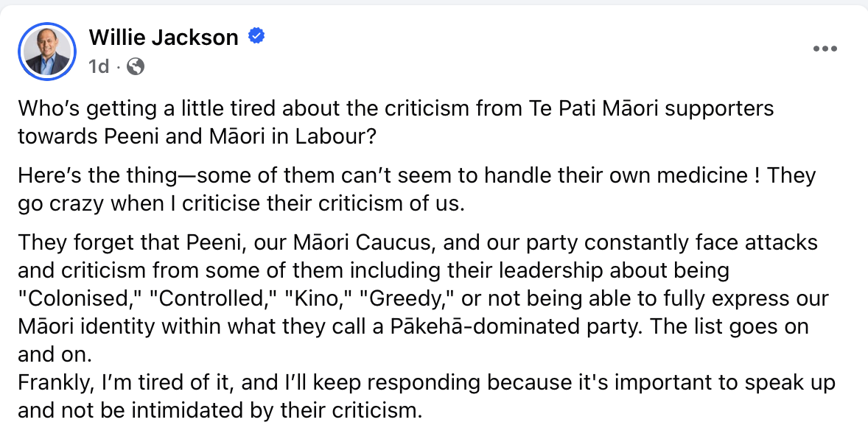Click the blue verified badge
The image size is (868, 439).
[256, 36]
